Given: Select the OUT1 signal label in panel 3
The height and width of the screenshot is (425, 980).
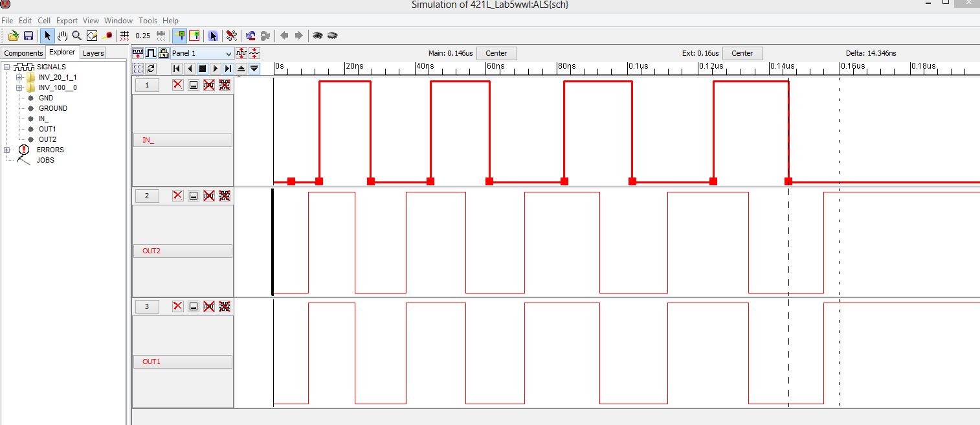Looking at the screenshot, I should pos(183,362).
